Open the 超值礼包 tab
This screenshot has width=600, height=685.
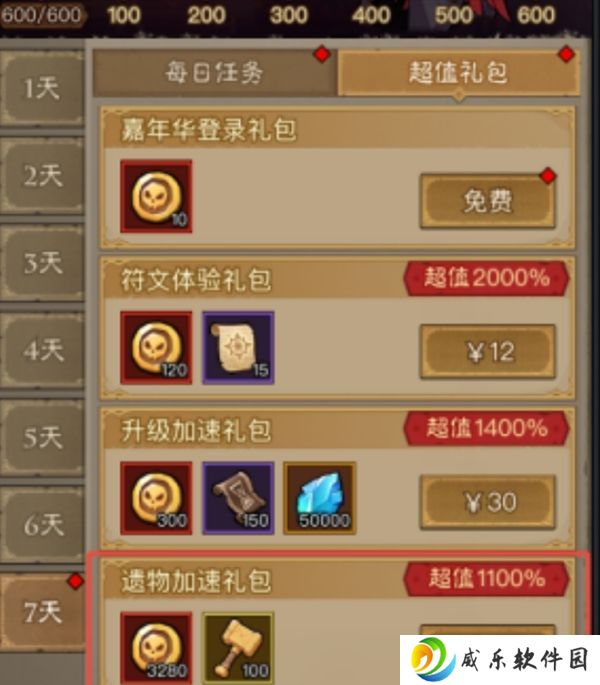(459, 73)
